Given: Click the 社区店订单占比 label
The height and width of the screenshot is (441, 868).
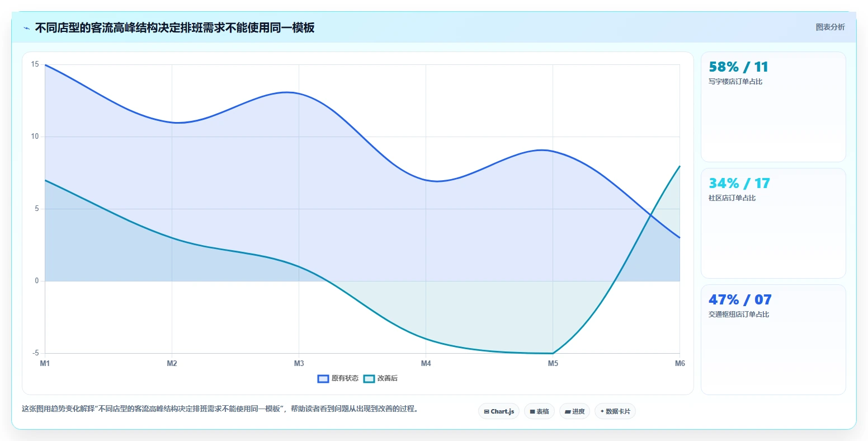Looking at the screenshot, I should click(x=732, y=198).
